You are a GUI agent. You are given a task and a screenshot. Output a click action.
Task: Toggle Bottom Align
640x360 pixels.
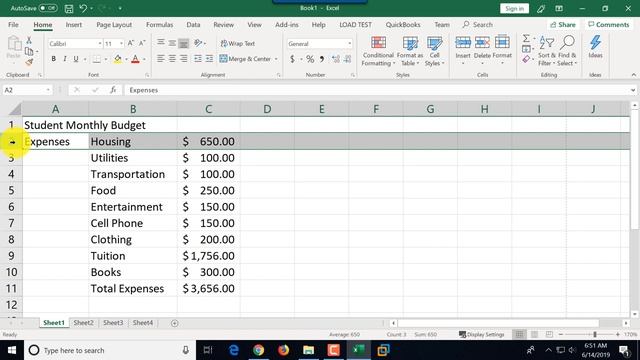pyautogui.click(x=184, y=42)
